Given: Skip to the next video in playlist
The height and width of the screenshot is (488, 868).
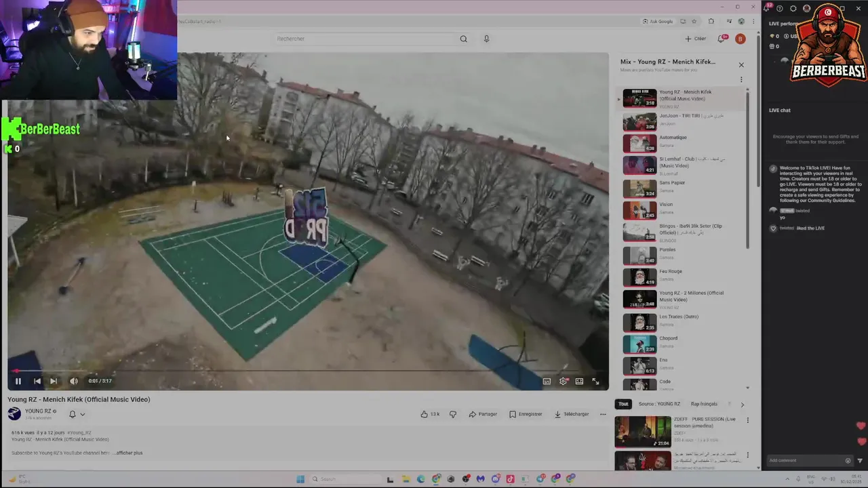Looking at the screenshot, I should click(54, 381).
